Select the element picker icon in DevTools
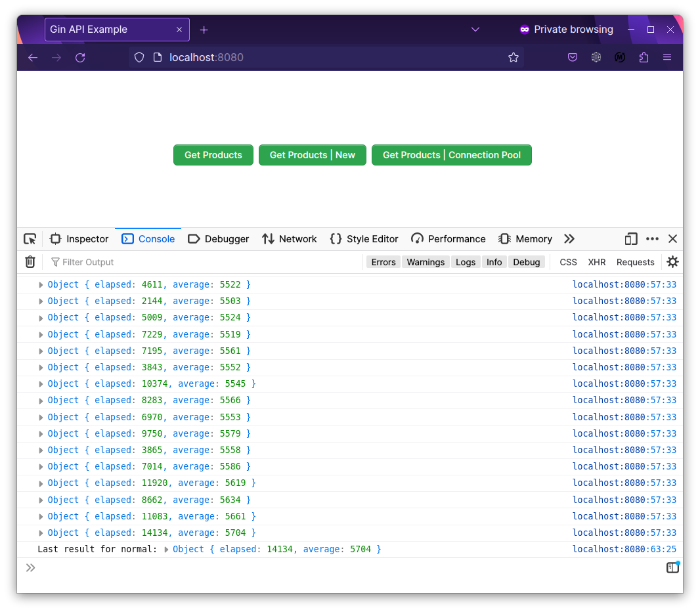This screenshot has width=700, height=612. (30, 239)
